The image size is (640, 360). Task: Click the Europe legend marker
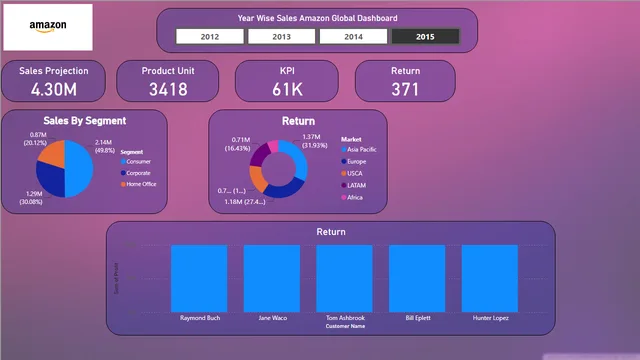tap(344, 162)
